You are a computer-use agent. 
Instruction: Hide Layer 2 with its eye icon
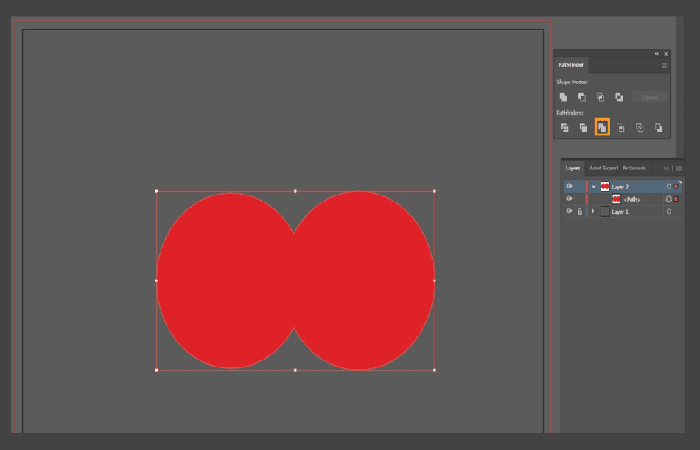[569, 186]
